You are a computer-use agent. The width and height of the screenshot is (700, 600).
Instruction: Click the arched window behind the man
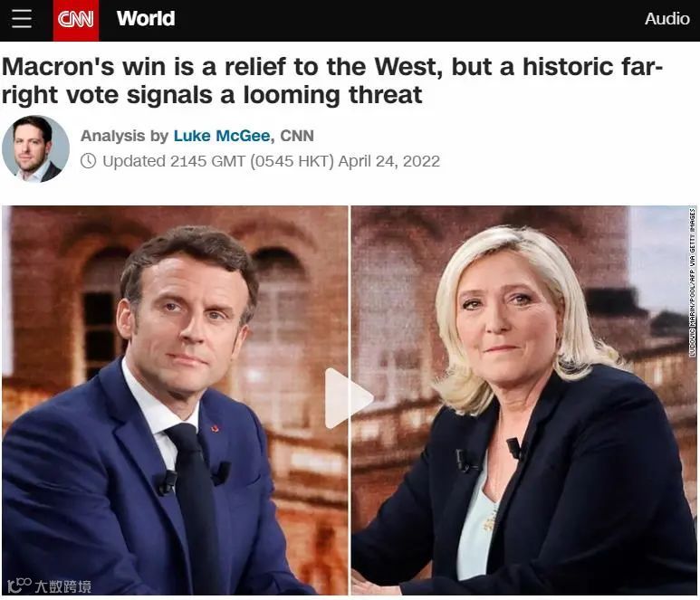click(101, 312)
